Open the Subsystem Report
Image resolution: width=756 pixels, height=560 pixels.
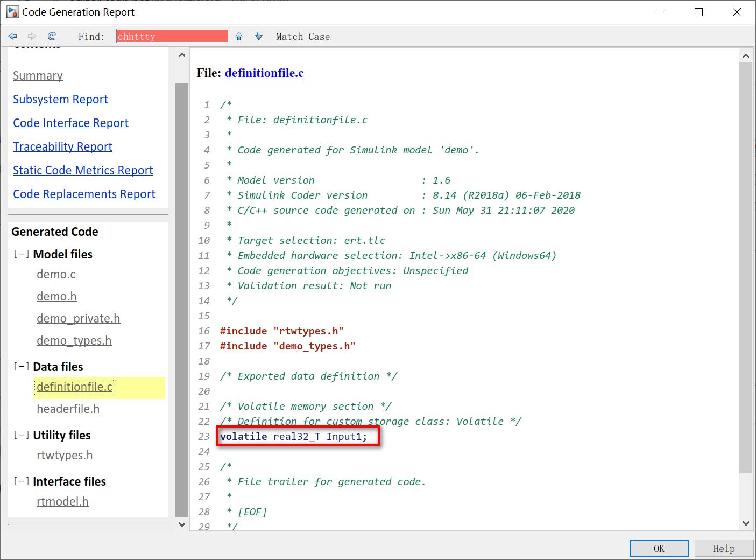click(60, 99)
